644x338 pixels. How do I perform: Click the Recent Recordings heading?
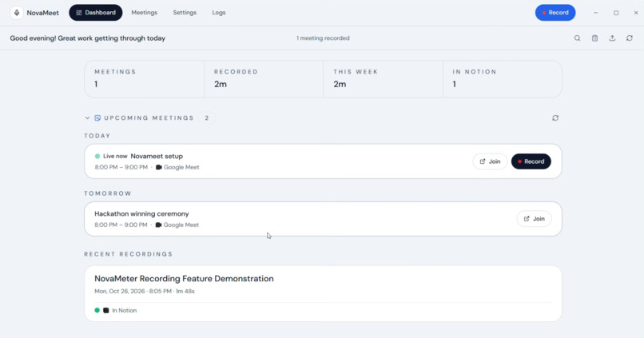point(129,254)
